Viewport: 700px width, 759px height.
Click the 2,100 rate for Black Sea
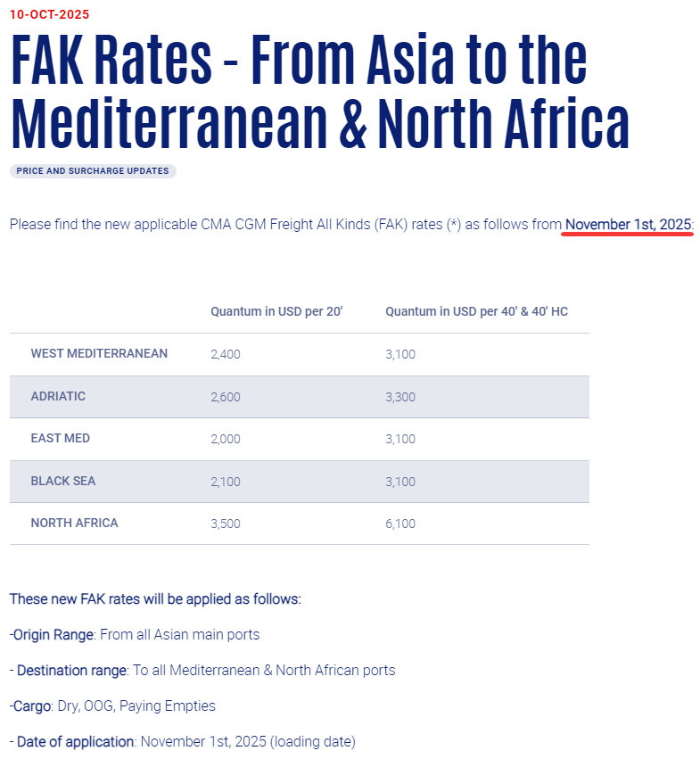[226, 482]
